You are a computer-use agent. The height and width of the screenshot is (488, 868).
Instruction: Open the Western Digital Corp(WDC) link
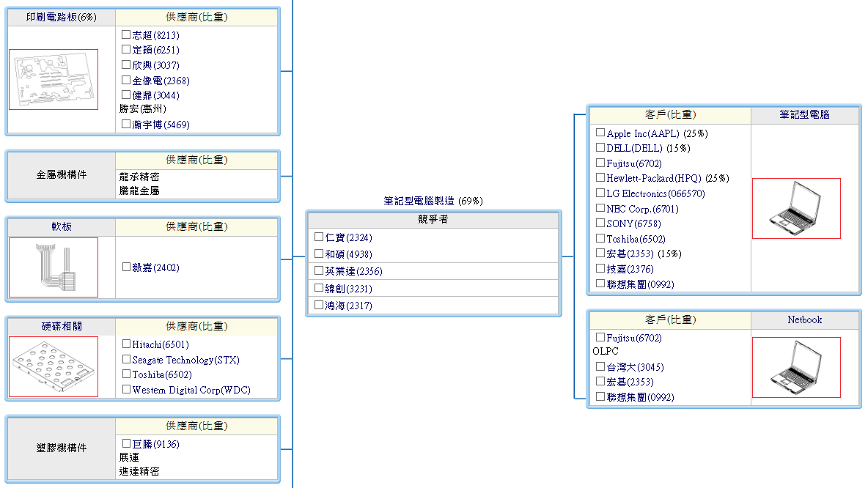pyautogui.click(x=191, y=390)
